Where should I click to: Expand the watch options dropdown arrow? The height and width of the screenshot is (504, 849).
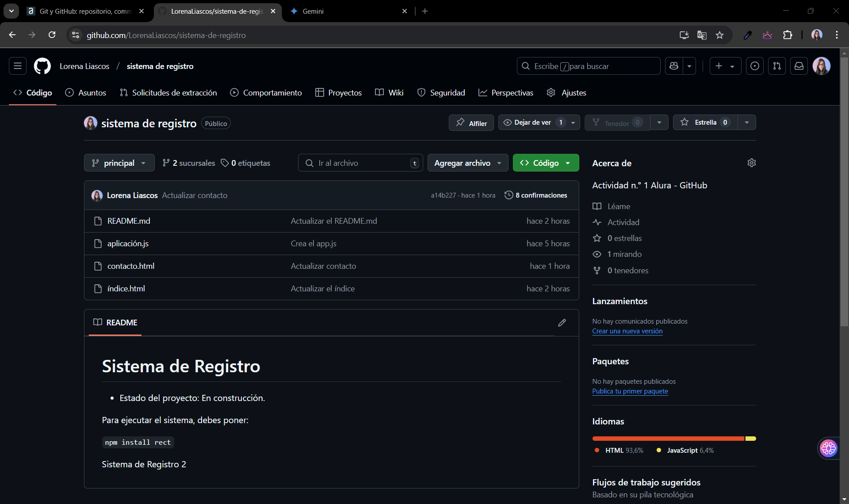(573, 122)
